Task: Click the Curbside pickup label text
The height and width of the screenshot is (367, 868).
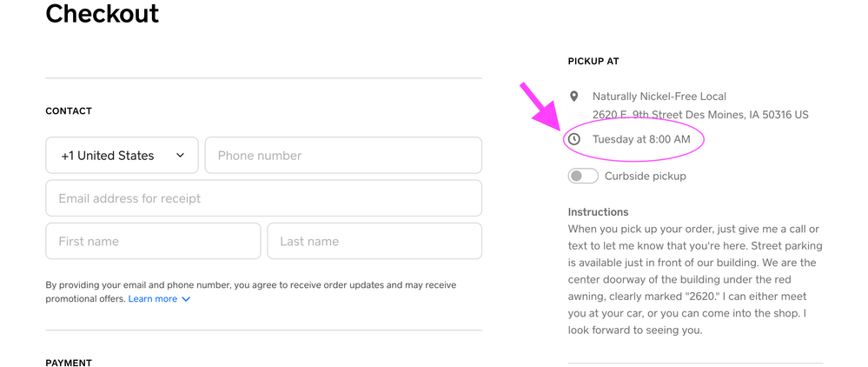Action: pos(646,176)
